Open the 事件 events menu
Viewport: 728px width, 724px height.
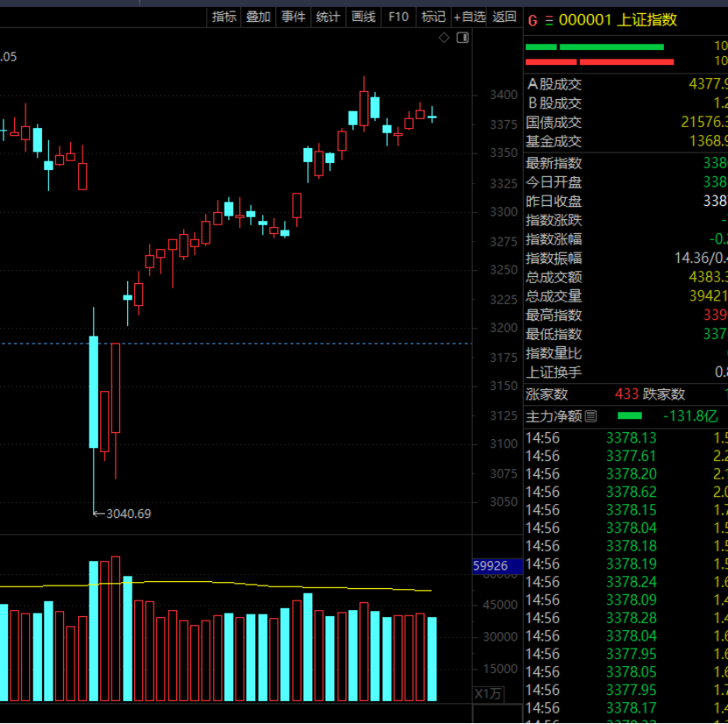pyautogui.click(x=294, y=18)
